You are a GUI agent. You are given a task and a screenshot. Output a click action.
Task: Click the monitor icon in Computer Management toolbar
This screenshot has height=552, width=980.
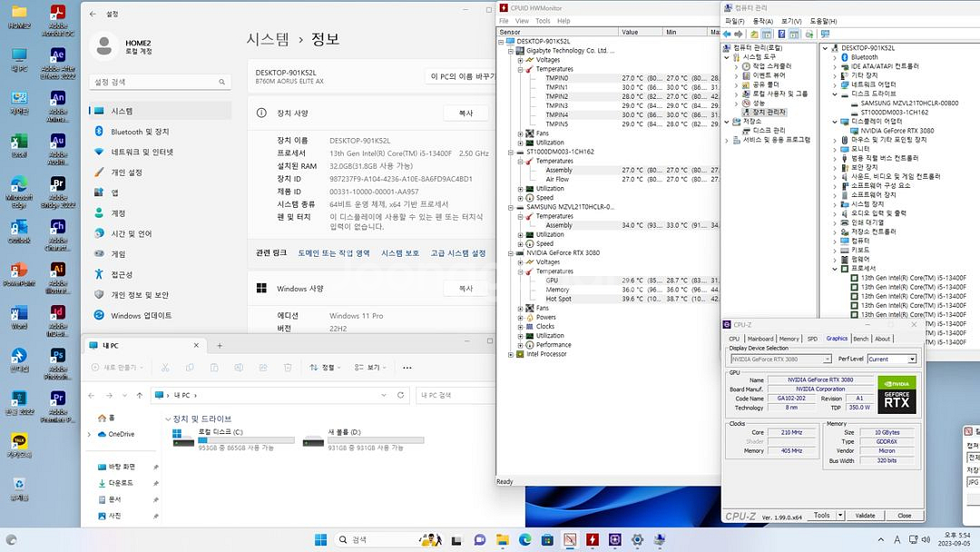[825, 34]
